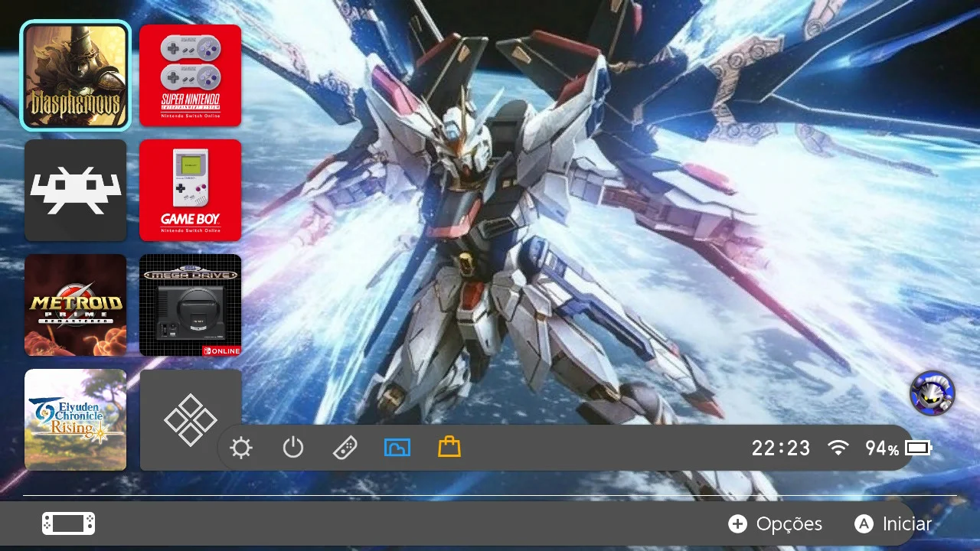The height and width of the screenshot is (551, 980).
Task: Click the Wi-Fi signal indicator
Action: click(839, 448)
